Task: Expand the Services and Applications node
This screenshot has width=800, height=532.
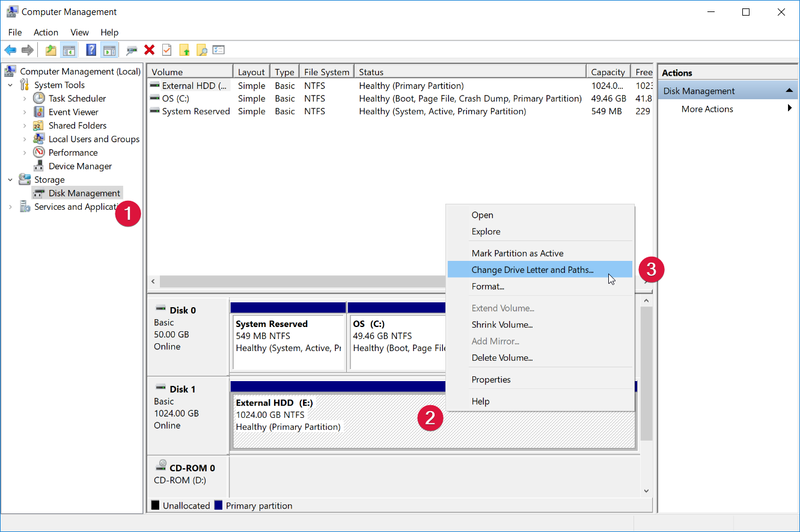Action: coord(10,207)
